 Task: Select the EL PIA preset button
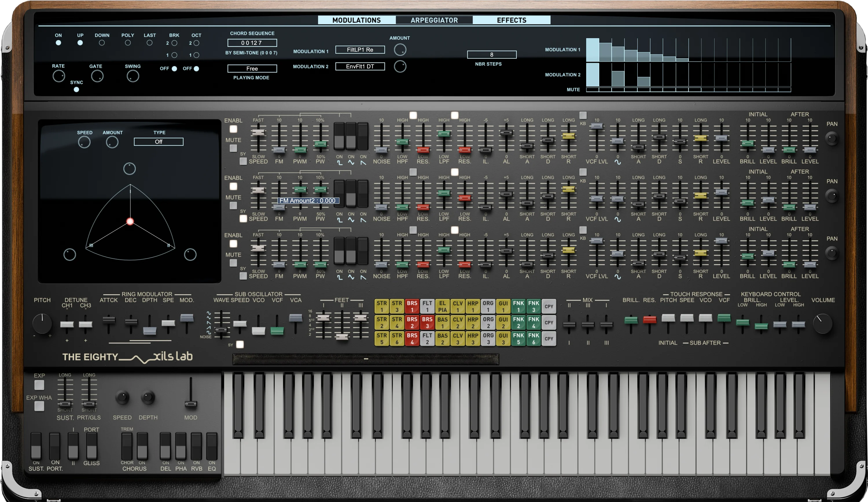442,306
